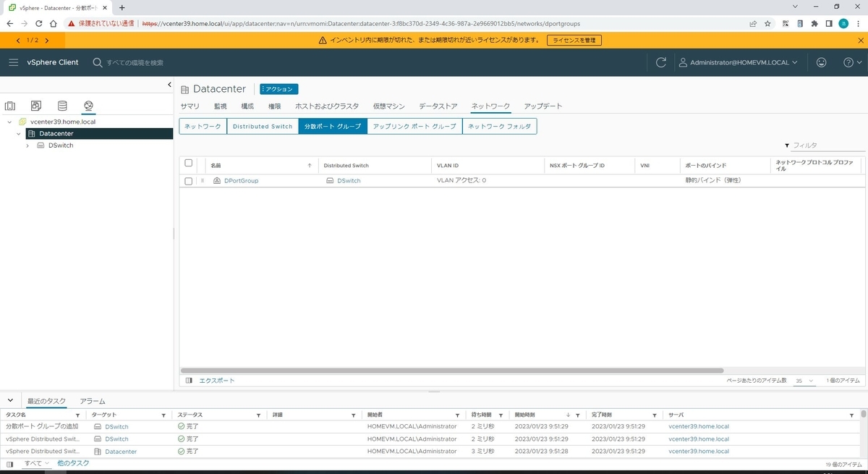Click ライセンスを管理 button in banner
Screen dimensions: 868x474
click(x=574, y=41)
